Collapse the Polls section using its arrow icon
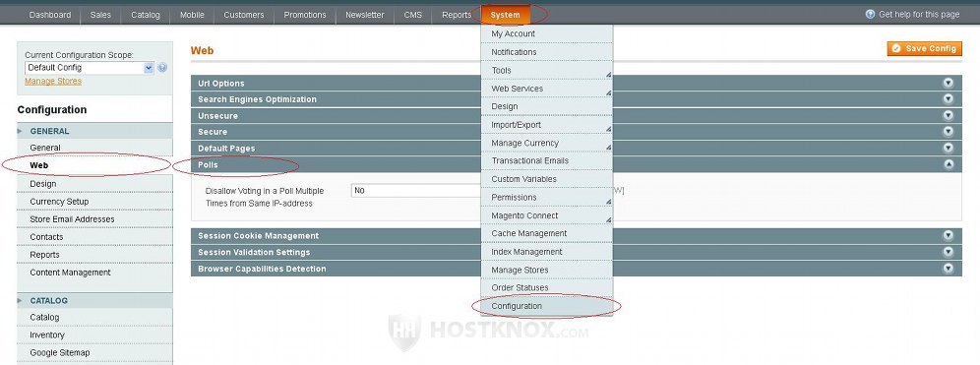This screenshot has height=365, width=980. point(949,164)
